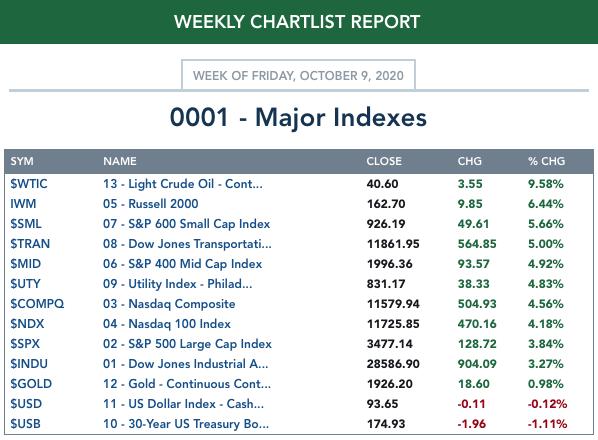Open the IWM symbol link

pyautogui.click(x=23, y=204)
